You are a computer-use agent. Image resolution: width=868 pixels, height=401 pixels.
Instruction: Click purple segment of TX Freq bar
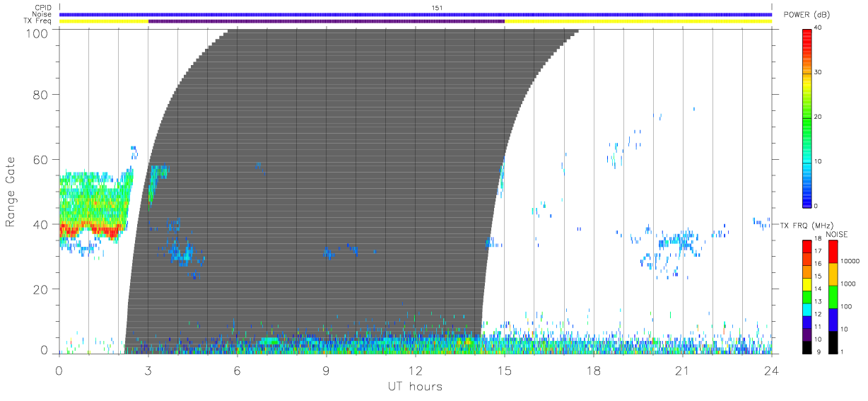click(x=327, y=21)
